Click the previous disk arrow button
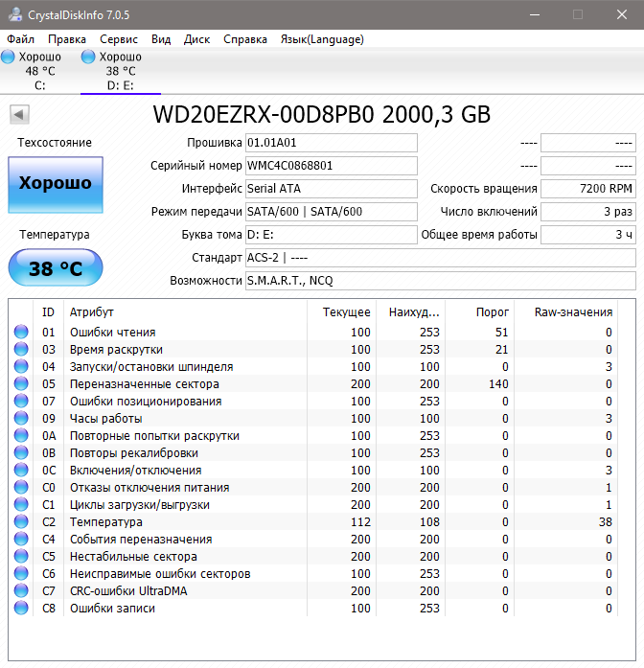 (19, 114)
